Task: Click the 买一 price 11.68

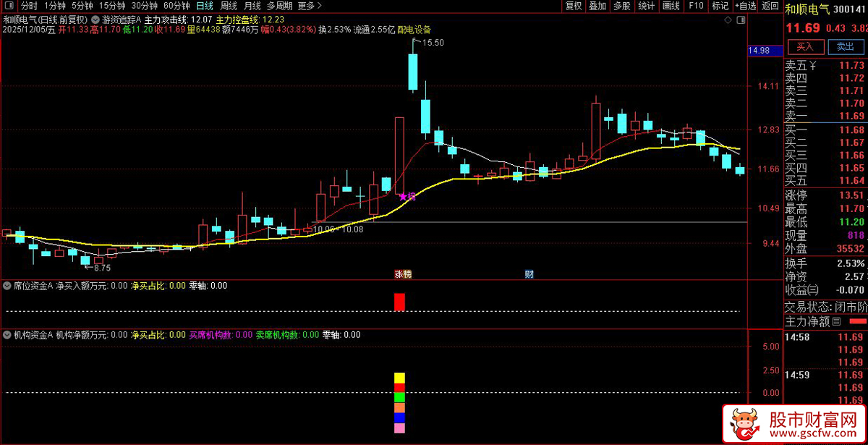Action: 852,130
